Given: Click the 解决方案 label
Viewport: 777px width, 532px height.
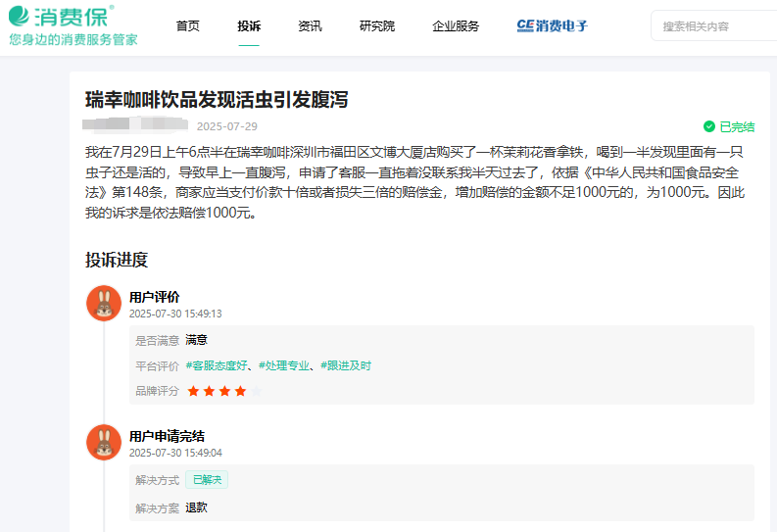Looking at the screenshot, I should coord(157,508).
